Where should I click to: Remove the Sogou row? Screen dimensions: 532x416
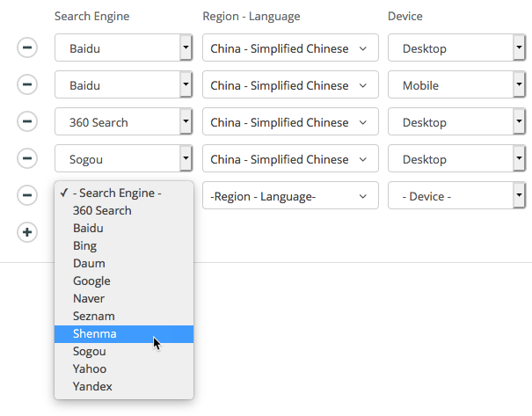click(x=27, y=158)
